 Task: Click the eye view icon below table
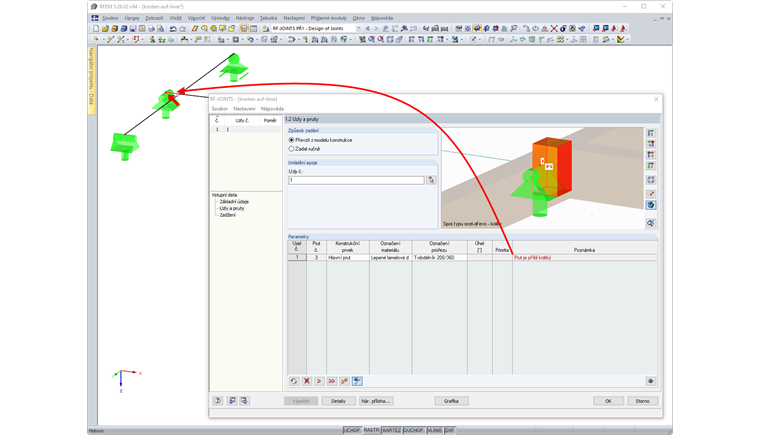click(x=650, y=381)
